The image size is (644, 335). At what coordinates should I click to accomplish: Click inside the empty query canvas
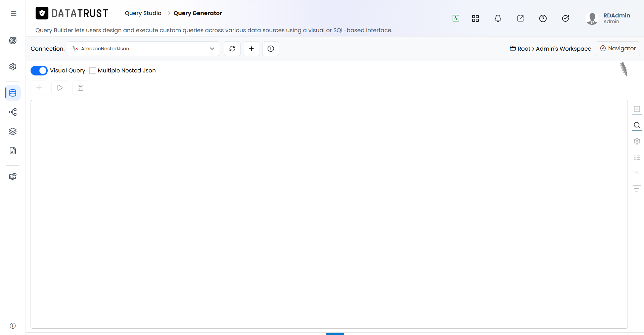click(329, 214)
